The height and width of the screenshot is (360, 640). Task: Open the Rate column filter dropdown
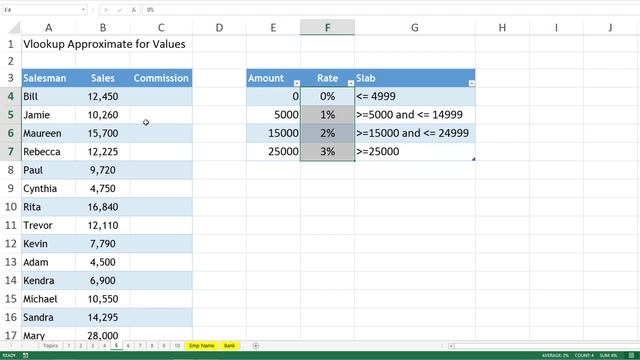click(351, 83)
